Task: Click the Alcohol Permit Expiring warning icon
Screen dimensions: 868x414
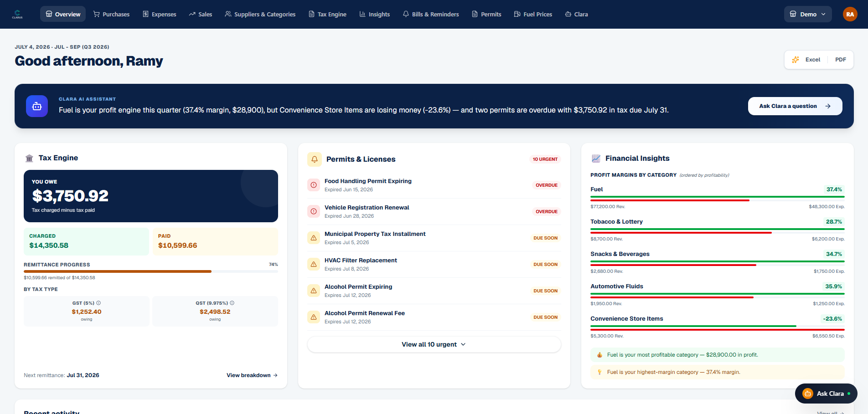Action: pos(314,291)
